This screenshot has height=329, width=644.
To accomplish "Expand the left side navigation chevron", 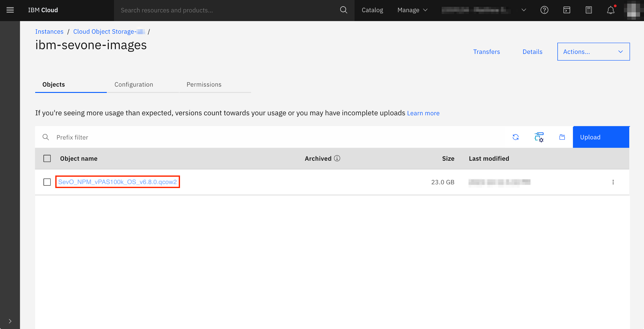I will (10, 321).
